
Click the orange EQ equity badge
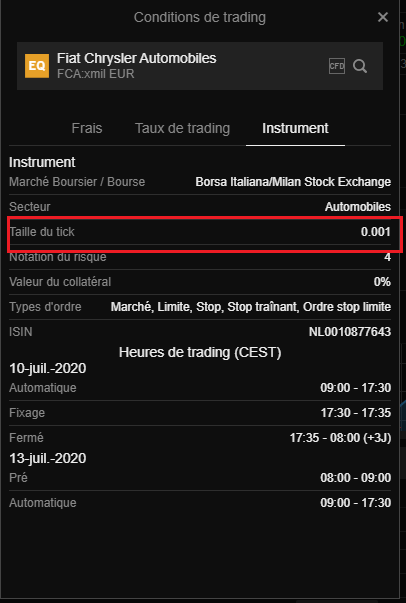[x=37, y=66]
